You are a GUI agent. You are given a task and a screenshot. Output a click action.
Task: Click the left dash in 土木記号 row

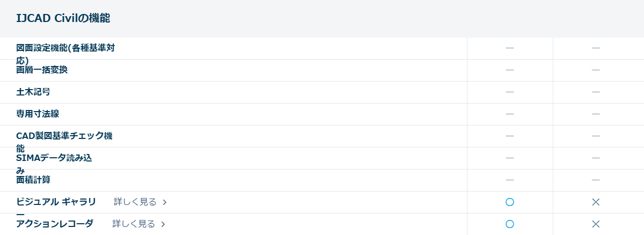coord(510,92)
